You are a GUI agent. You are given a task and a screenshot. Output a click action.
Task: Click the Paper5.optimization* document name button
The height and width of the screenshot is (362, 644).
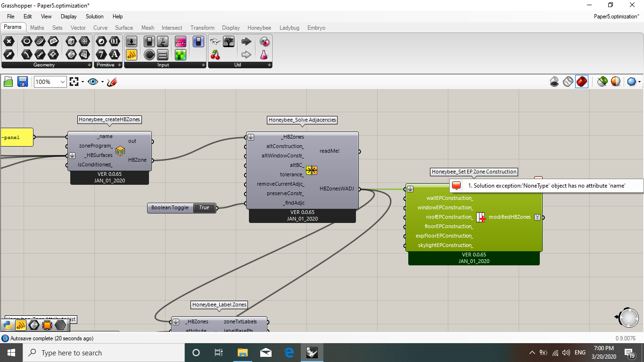617,16
